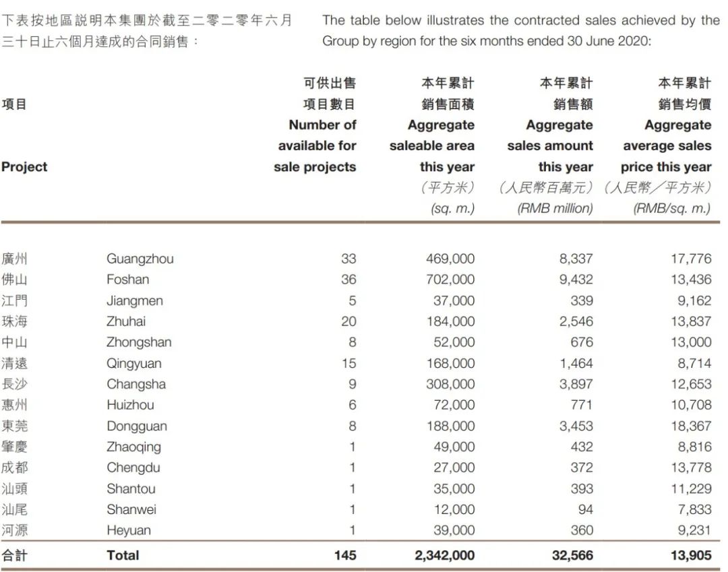Image resolution: width=728 pixels, height=572 pixels.
Task: Click Foshan saleable area 702,000
Action: [x=450, y=280]
